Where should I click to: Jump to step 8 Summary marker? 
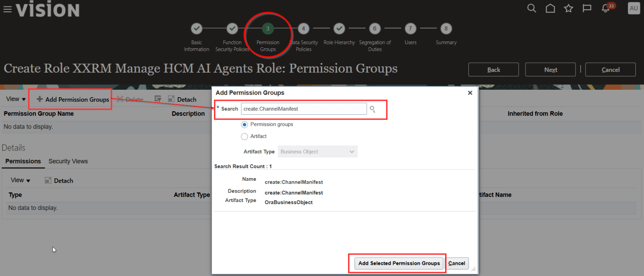click(446, 29)
